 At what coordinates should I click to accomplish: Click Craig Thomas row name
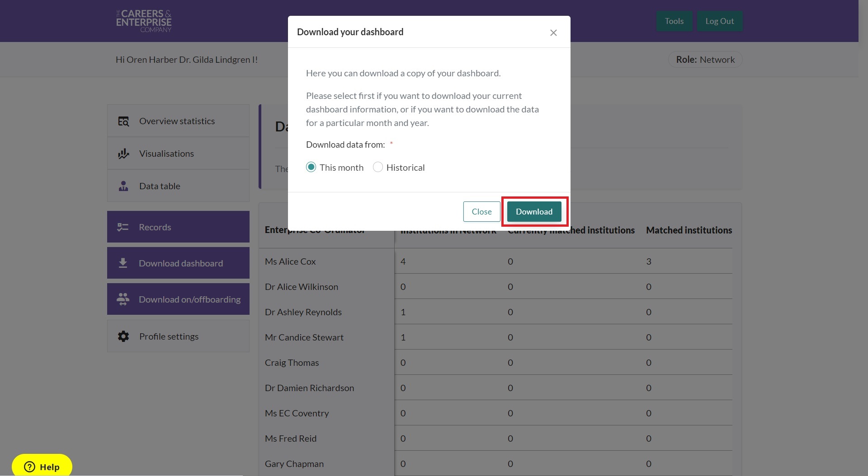292,363
